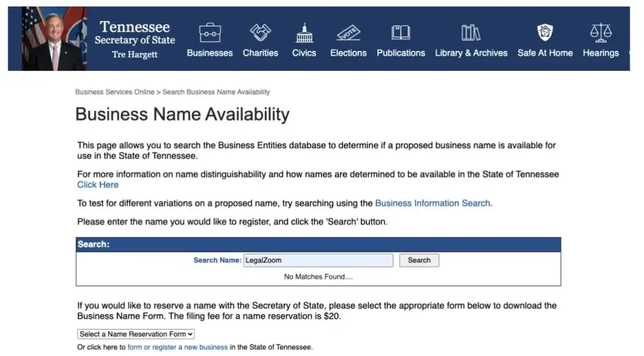Image resolution: width=644 pixels, height=356 pixels.
Task: Click Search Business Name Availability breadcrumb
Action: coord(216,92)
